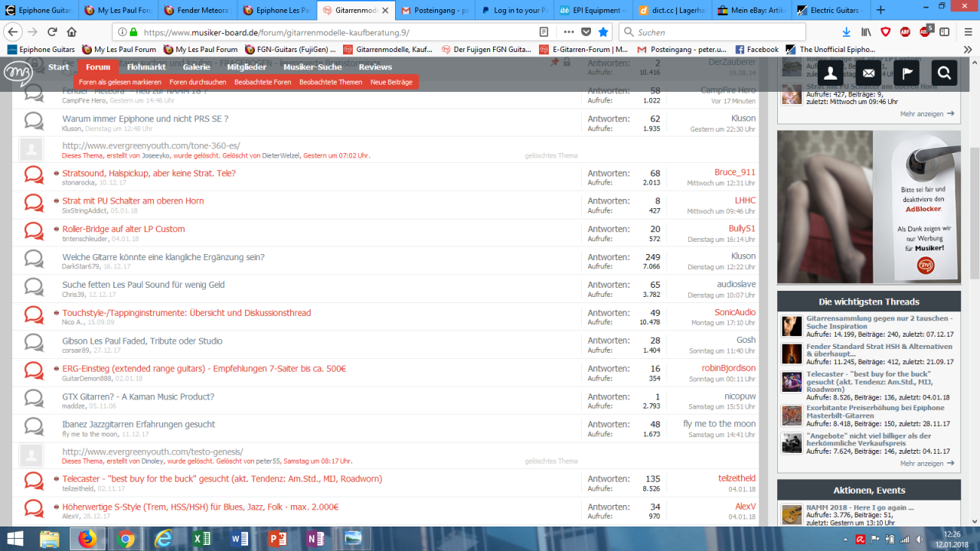Open the messages envelope icon in site header

(x=868, y=73)
